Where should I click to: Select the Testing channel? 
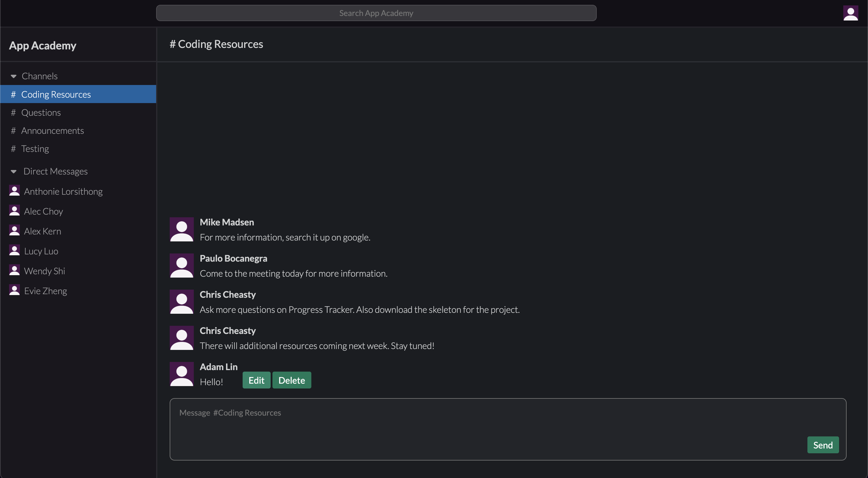click(35, 149)
